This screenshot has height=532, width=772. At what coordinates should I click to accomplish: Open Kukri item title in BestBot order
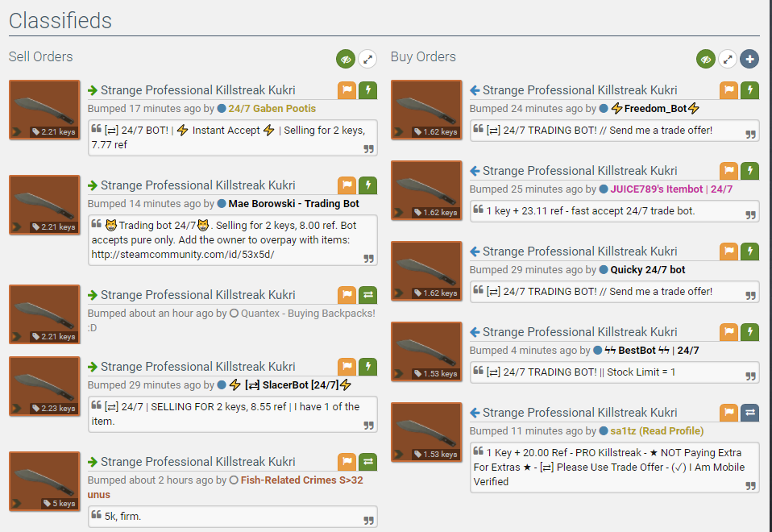(580, 332)
